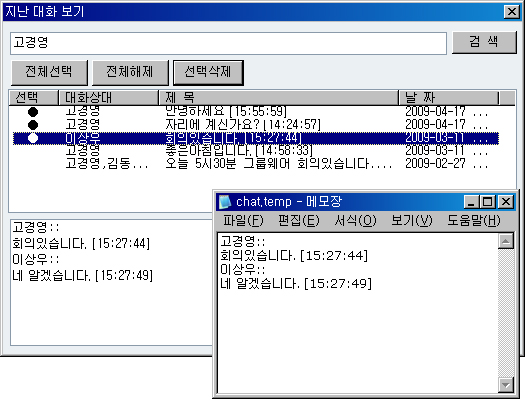Viewport: 525px width, 400px height.
Task: Click Notepad scrollbar down arrow
Action: pyautogui.click(x=506, y=385)
